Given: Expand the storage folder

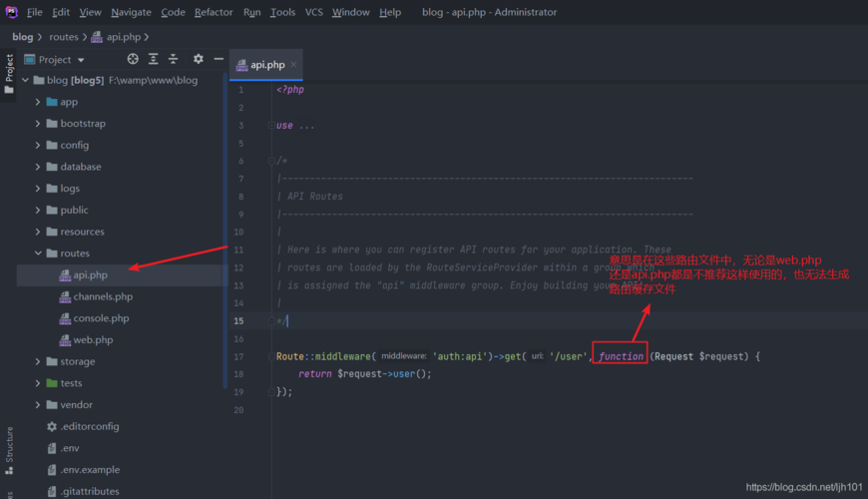Looking at the screenshot, I should tap(38, 361).
